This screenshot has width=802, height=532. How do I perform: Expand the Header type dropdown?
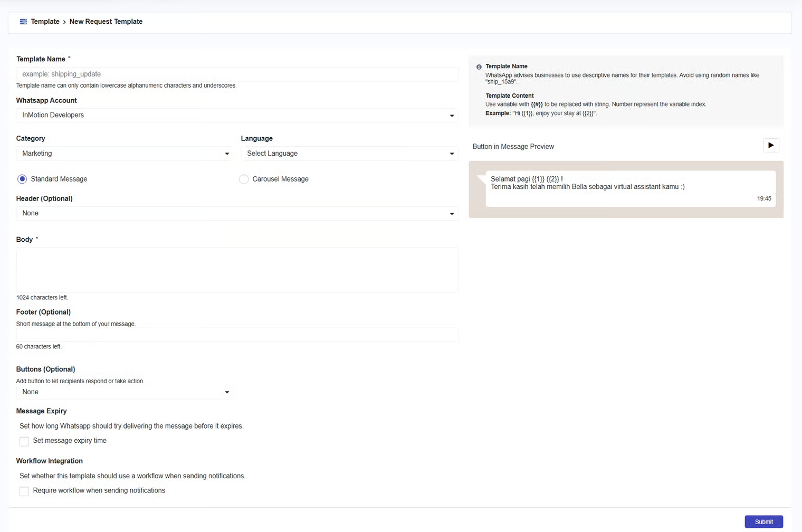(x=237, y=213)
